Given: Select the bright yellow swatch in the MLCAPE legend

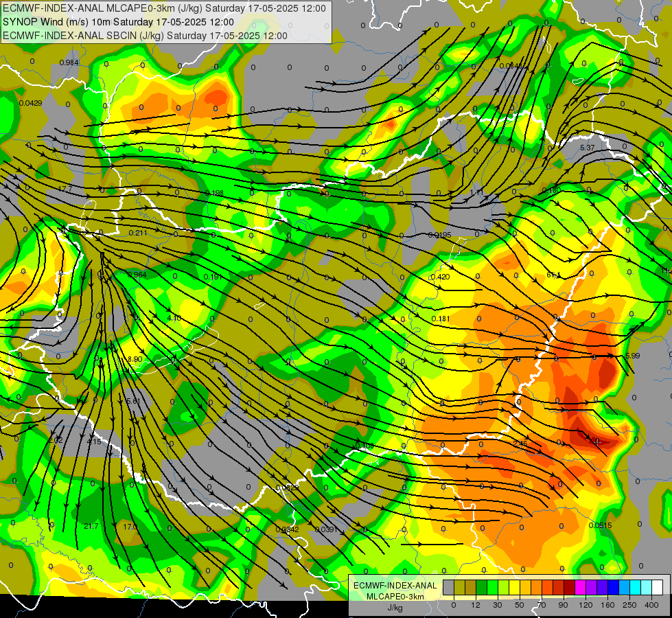Looking at the screenshot, I should [514, 587].
